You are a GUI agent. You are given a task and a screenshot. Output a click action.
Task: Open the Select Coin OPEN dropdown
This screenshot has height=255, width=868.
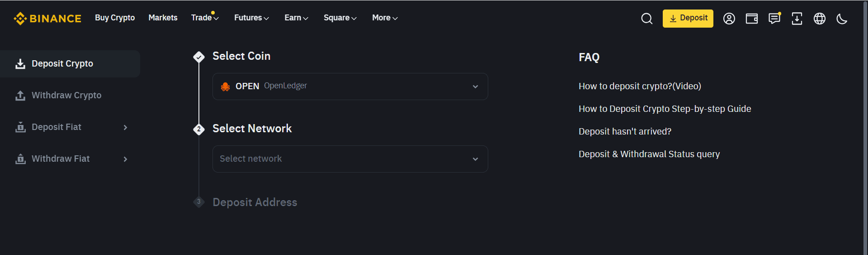point(350,87)
